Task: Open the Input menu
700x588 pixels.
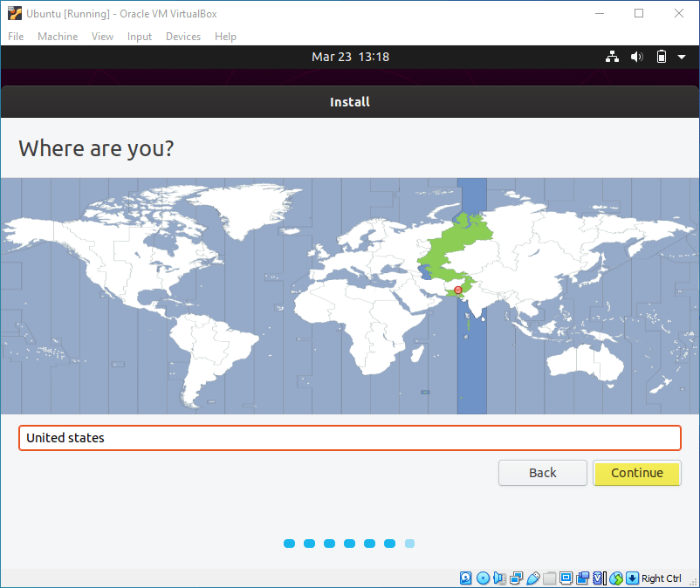Action: coord(140,37)
